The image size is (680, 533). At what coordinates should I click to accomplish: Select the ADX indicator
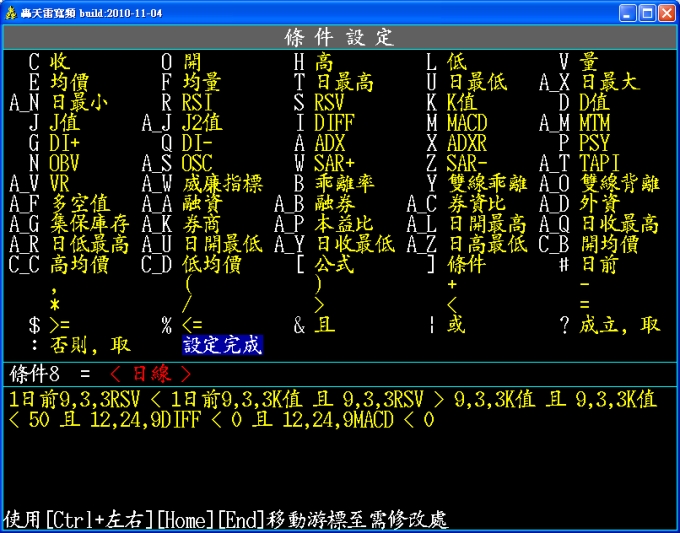pos(330,143)
